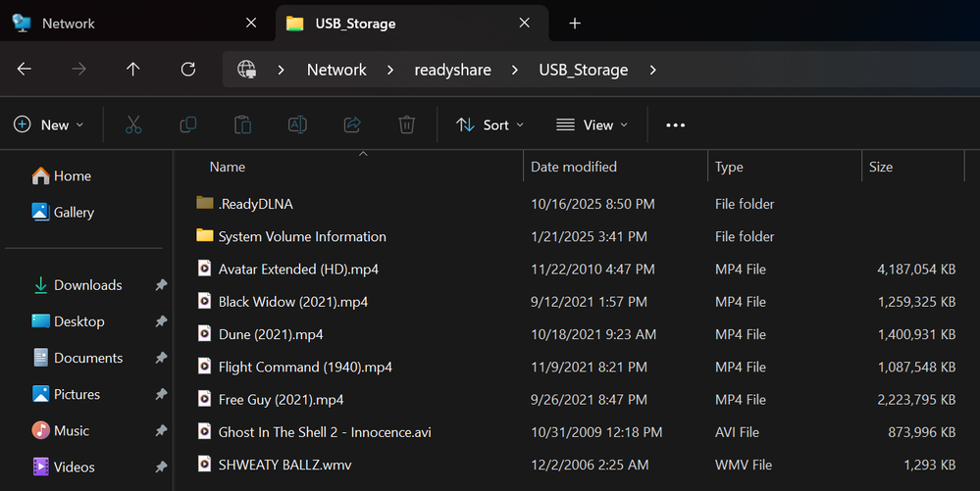Open Downloads in the sidebar
Screen dimensions: 980x491
tap(87, 285)
